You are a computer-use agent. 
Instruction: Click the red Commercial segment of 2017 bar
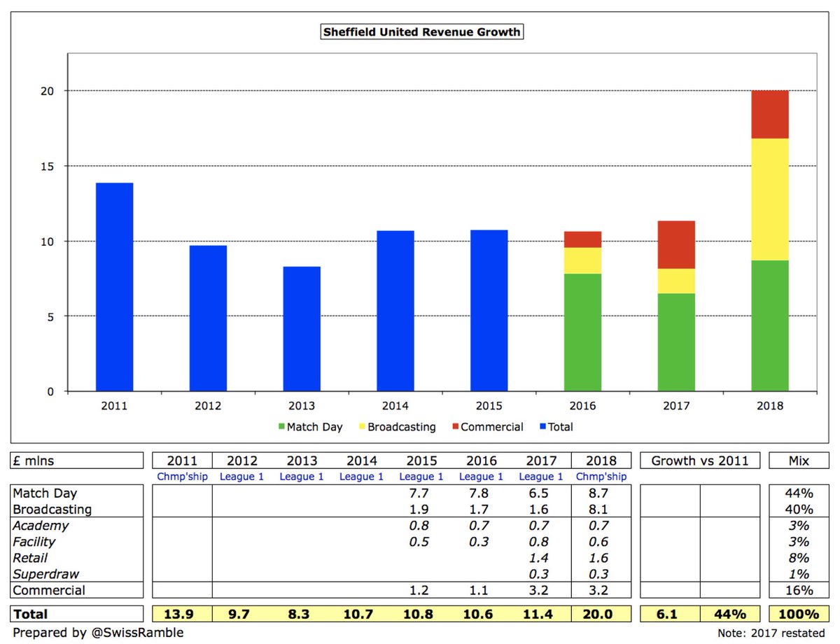coord(676,245)
